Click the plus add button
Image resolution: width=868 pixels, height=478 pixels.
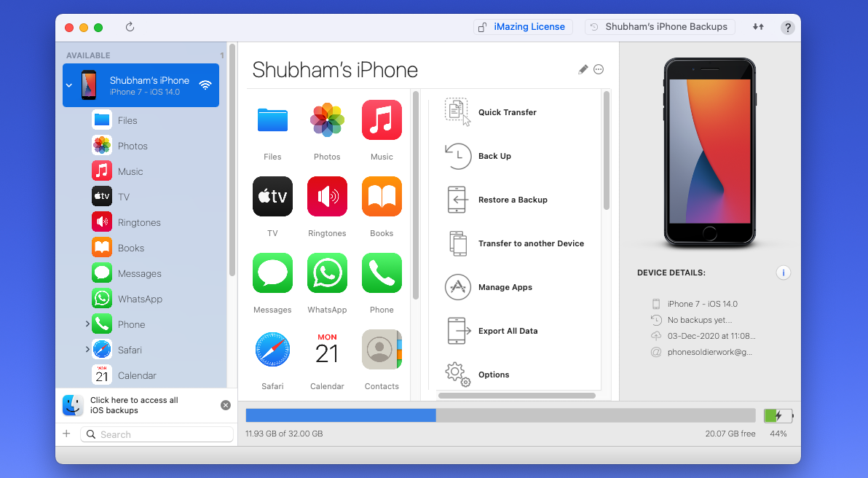[66, 434]
